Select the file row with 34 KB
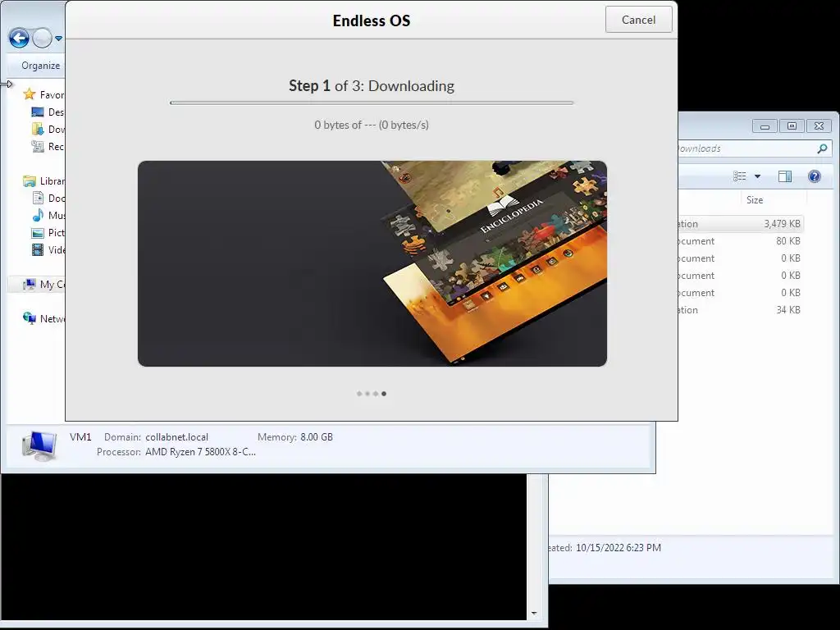Screen dimensions: 840x630 pyautogui.click(x=741, y=309)
